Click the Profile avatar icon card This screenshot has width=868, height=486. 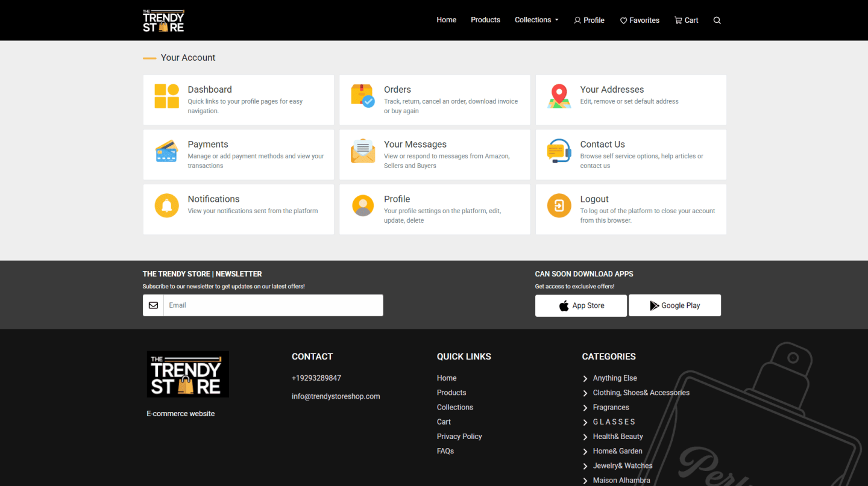[363, 206]
